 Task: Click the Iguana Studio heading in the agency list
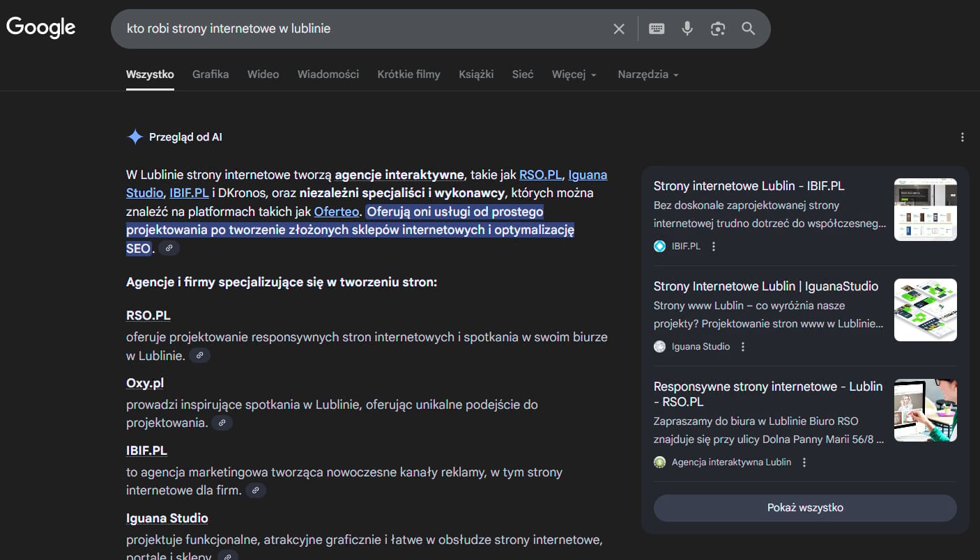[x=167, y=518]
